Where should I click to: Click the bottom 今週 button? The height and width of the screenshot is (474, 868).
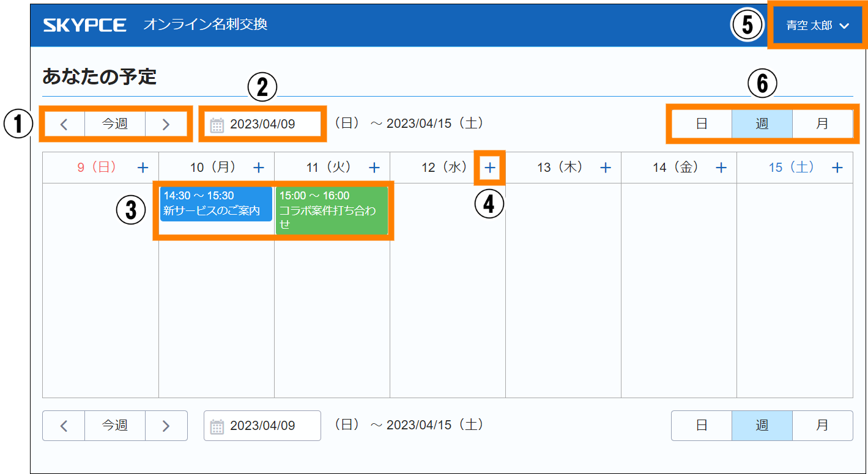[114, 425]
